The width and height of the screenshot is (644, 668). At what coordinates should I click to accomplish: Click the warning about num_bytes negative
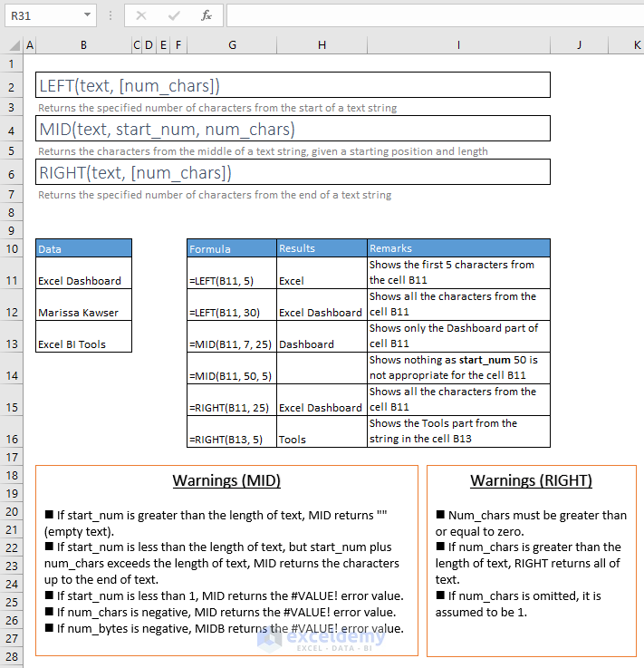click(225, 628)
